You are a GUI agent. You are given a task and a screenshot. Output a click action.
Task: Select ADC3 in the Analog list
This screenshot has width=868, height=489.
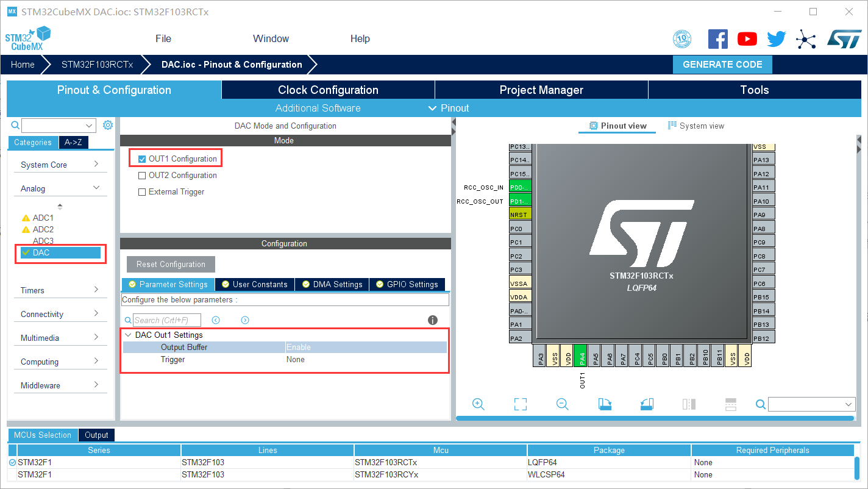click(x=43, y=241)
